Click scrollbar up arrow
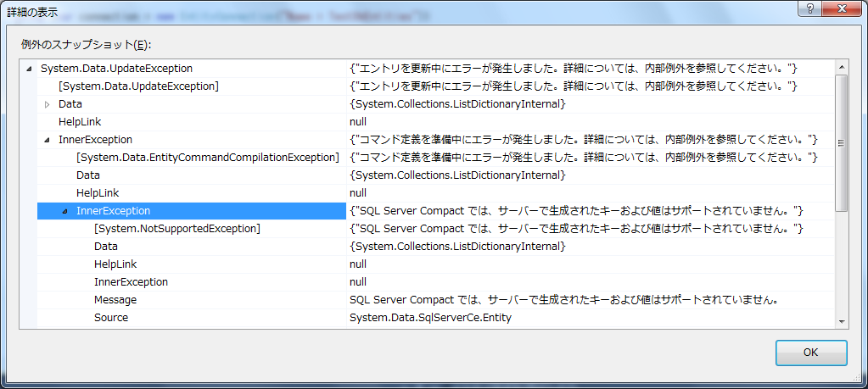 [842, 68]
